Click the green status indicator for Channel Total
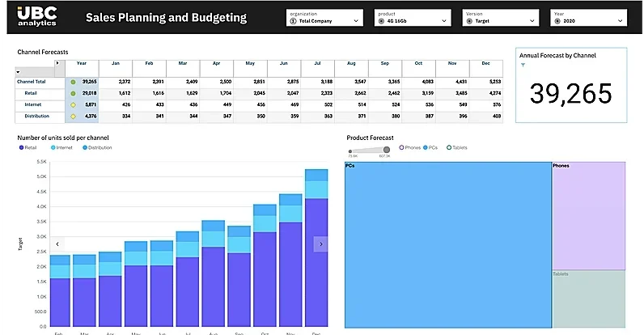 pos(73,82)
